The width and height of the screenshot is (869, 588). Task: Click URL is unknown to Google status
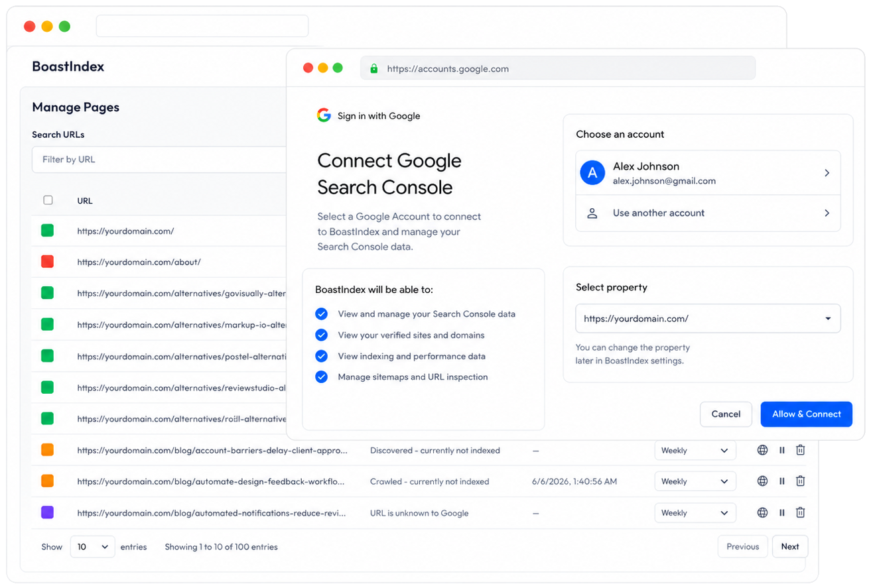[x=419, y=512]
